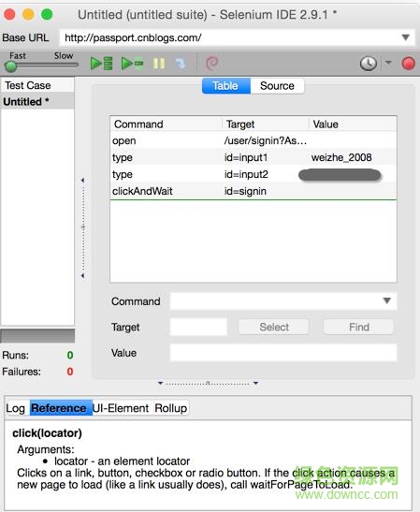This screenshot has height=512, width=420.
Task: Collapse bottom panel with right splitter arrow
Action: [x=256, y=383]
